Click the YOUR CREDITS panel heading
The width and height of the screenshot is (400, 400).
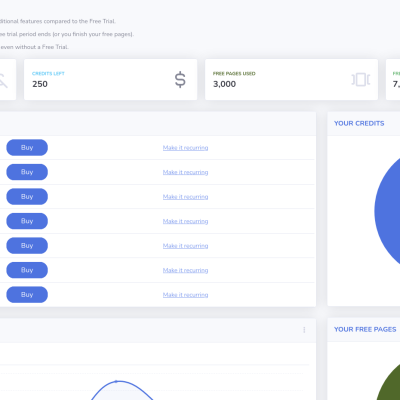point(359,123)
